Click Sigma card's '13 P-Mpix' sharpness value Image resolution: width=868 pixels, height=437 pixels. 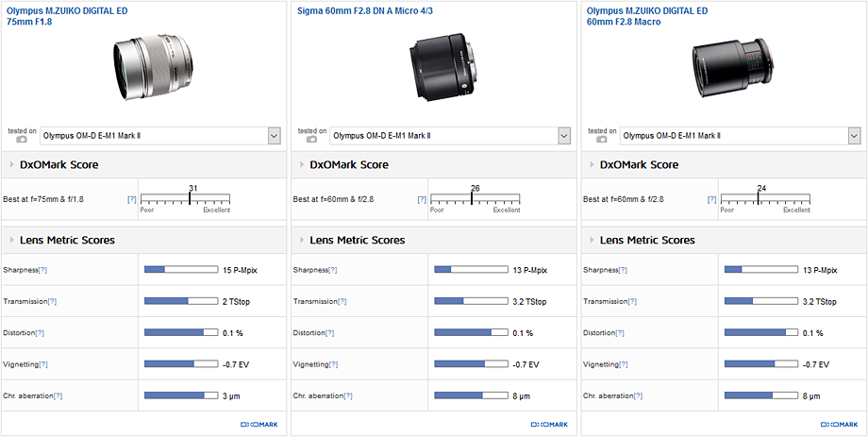click(530, 270)
